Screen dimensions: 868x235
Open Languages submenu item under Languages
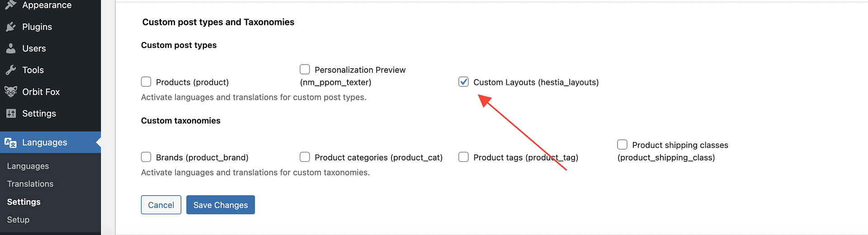[28, 166]
